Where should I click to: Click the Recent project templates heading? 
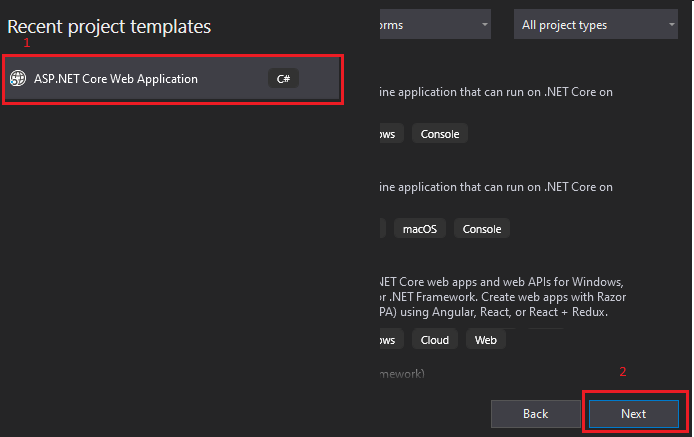(109, 27)
